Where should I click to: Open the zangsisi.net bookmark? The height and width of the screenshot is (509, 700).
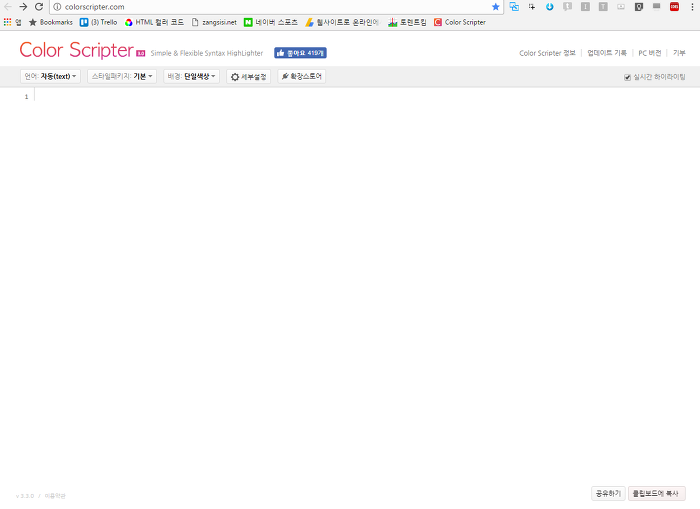(214, 22)
